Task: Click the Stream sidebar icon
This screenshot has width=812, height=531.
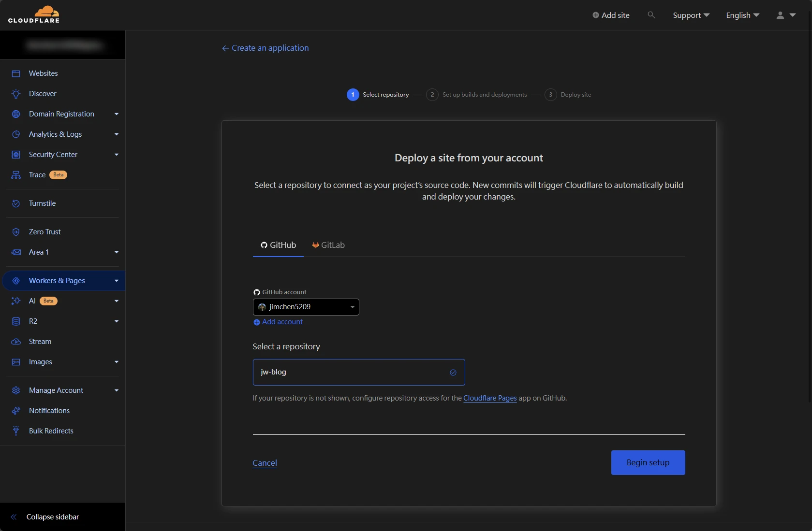Action: (16, 342)
